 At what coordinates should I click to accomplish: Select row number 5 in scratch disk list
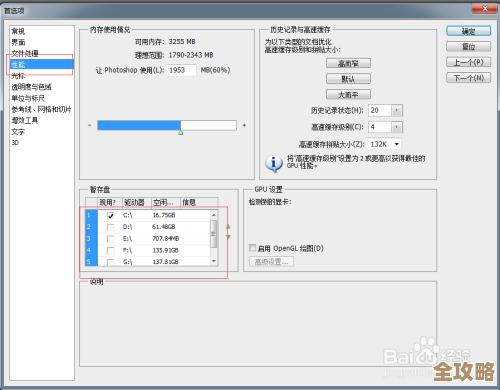(91, 261)
